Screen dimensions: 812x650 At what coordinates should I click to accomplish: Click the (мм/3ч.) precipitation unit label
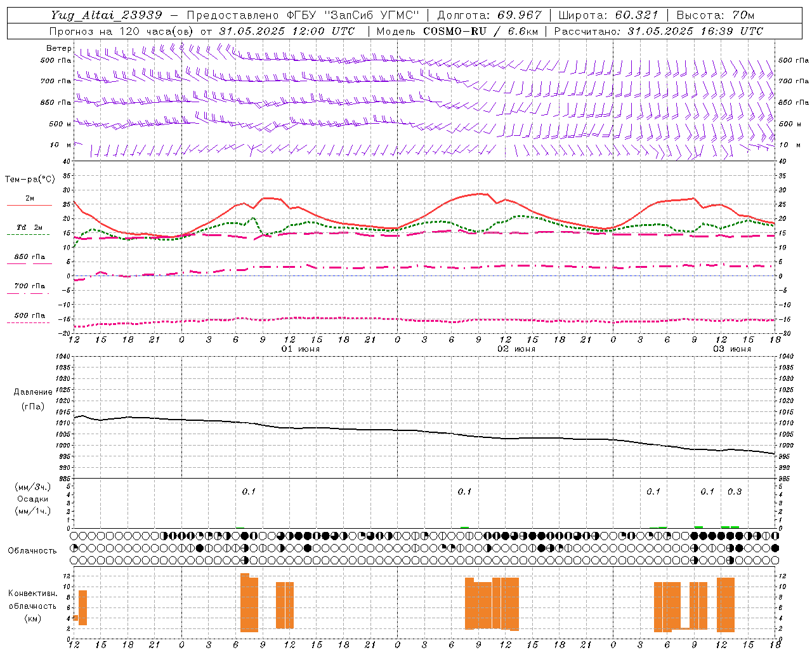[33, 487]
